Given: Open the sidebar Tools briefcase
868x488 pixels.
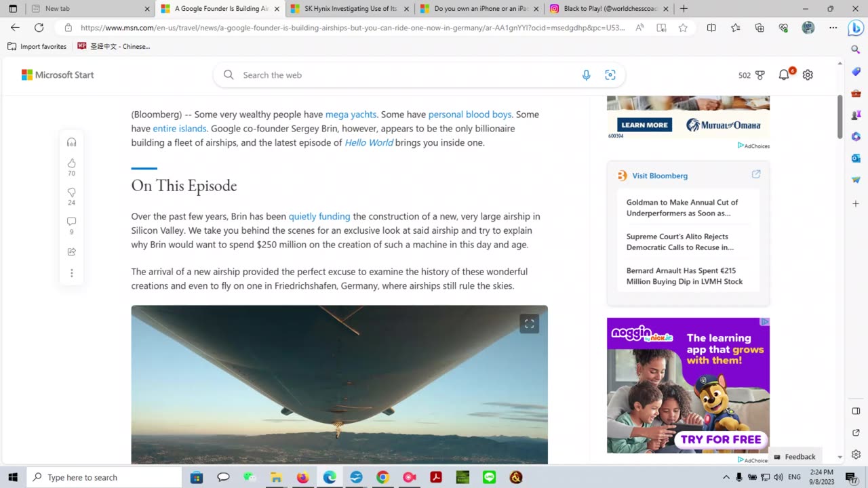Looking at the screenshot, I should (856, 93).
